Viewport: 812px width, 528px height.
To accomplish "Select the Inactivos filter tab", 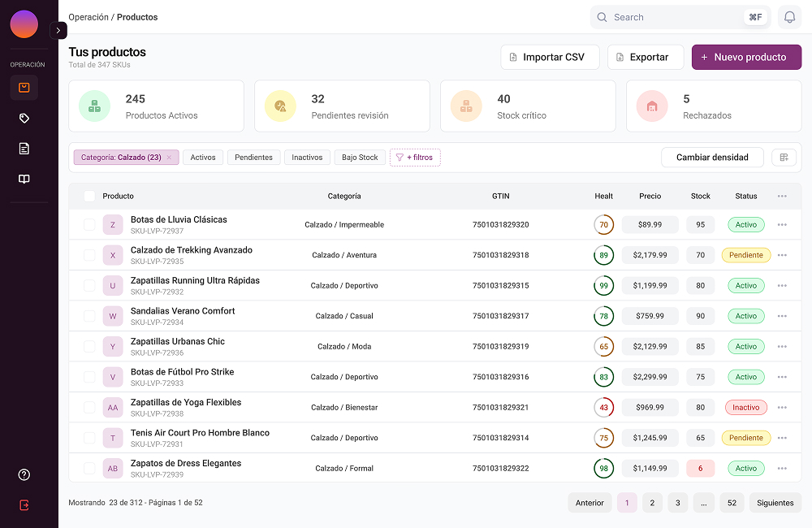I will click(307, 158).
